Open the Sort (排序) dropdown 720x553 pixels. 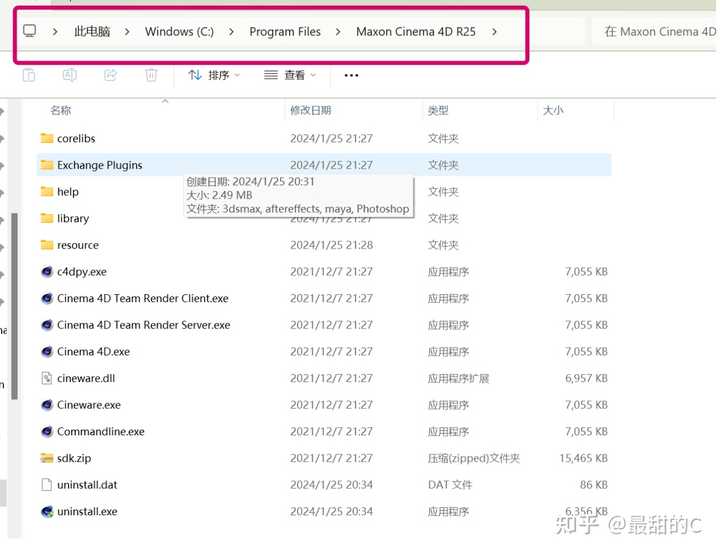214,75
